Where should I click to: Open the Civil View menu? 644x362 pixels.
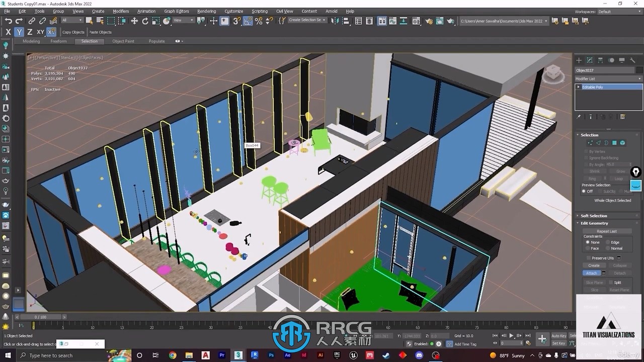pyautogui.click(x=285, y=11)
